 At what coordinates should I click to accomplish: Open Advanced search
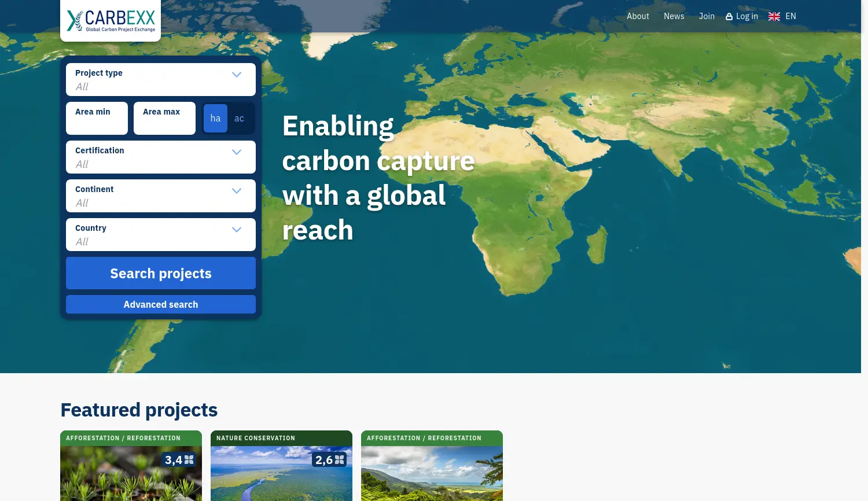(161, 304)
